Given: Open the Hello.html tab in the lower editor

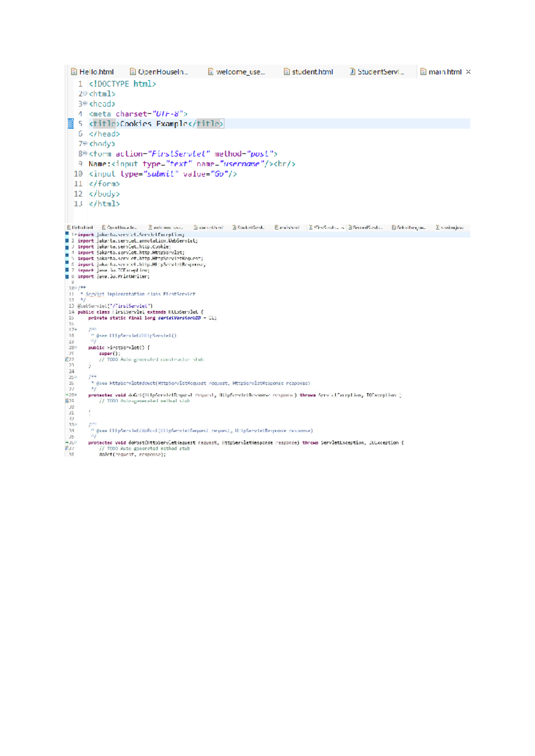Looking at the screenshot, I should click(x=80, y=227).
